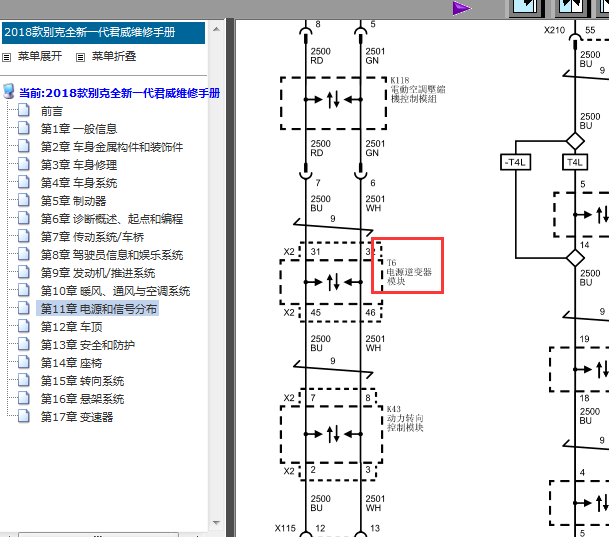609x537 pixels.
Task: Click the page icon next to 第15章
Action: click(x=24, y=380)
